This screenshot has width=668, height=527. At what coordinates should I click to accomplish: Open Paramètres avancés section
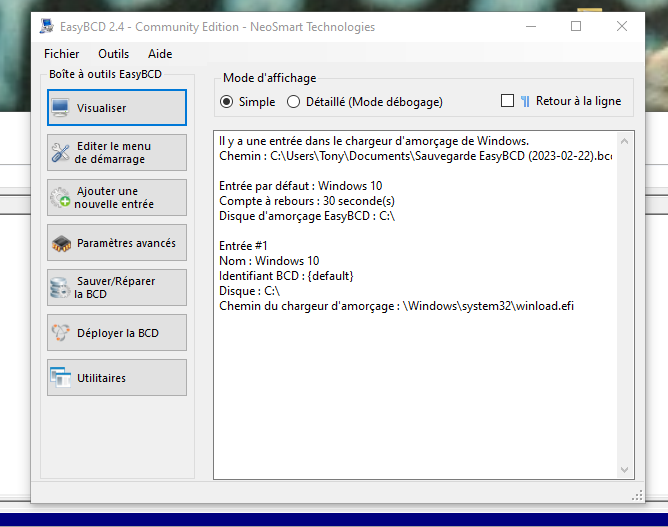tap(117, 242)
